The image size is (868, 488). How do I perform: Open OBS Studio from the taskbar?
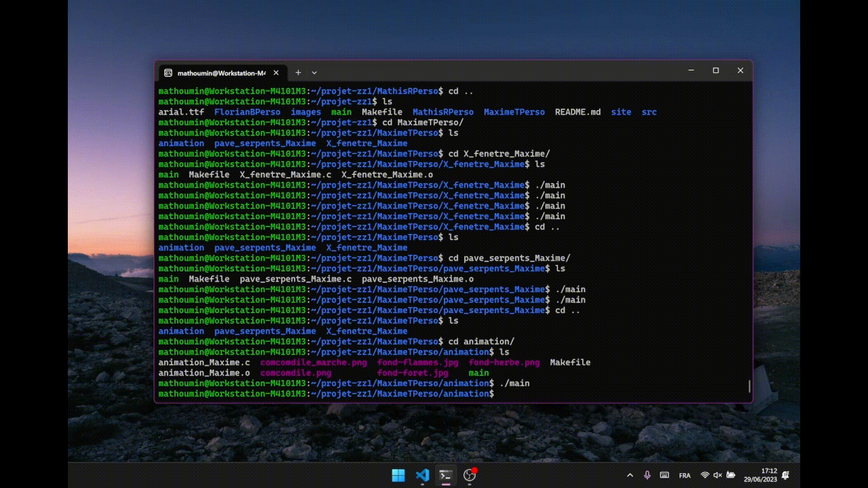470,475
